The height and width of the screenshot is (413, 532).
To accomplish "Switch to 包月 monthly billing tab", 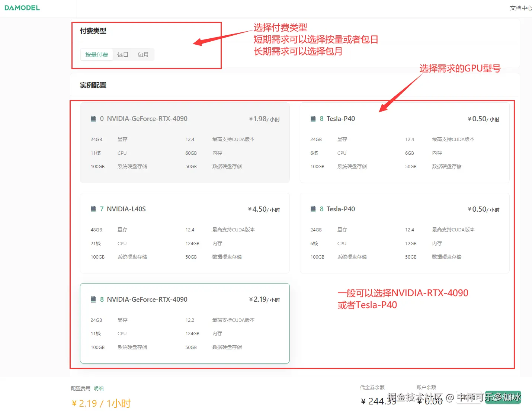I will pos(143,55).
